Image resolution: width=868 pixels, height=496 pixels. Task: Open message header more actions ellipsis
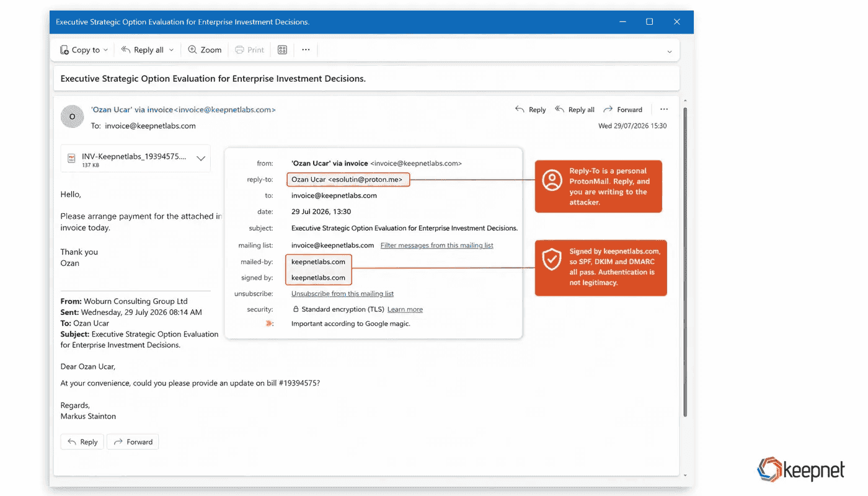[x=664, y=110]
